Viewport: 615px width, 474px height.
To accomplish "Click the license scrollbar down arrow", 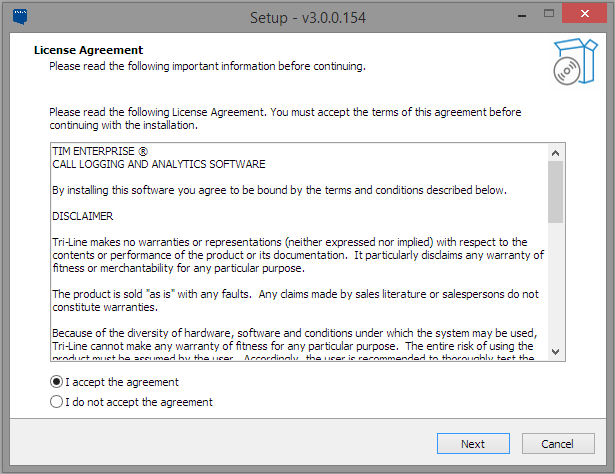I will (x=555, y=352).
